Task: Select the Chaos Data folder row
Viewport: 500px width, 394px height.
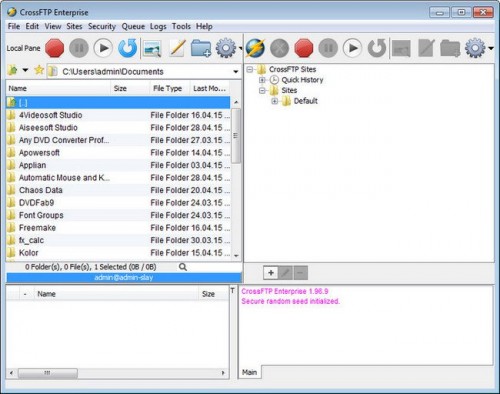Action: click(118, 190)
